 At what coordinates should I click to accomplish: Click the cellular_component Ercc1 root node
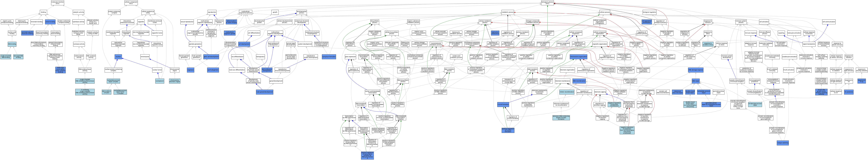point(131,3)
